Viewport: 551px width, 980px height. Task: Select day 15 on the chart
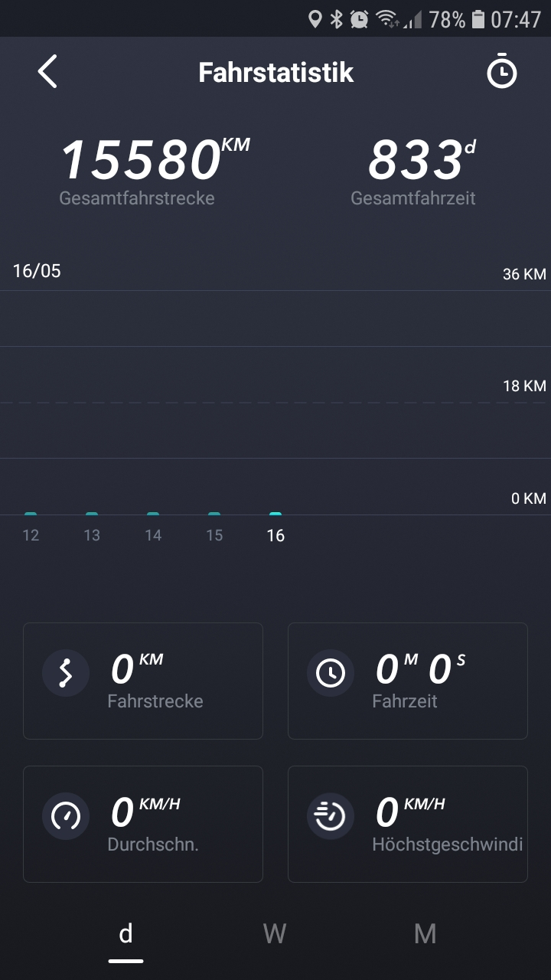pyautogui.click(x=214, y=535)
